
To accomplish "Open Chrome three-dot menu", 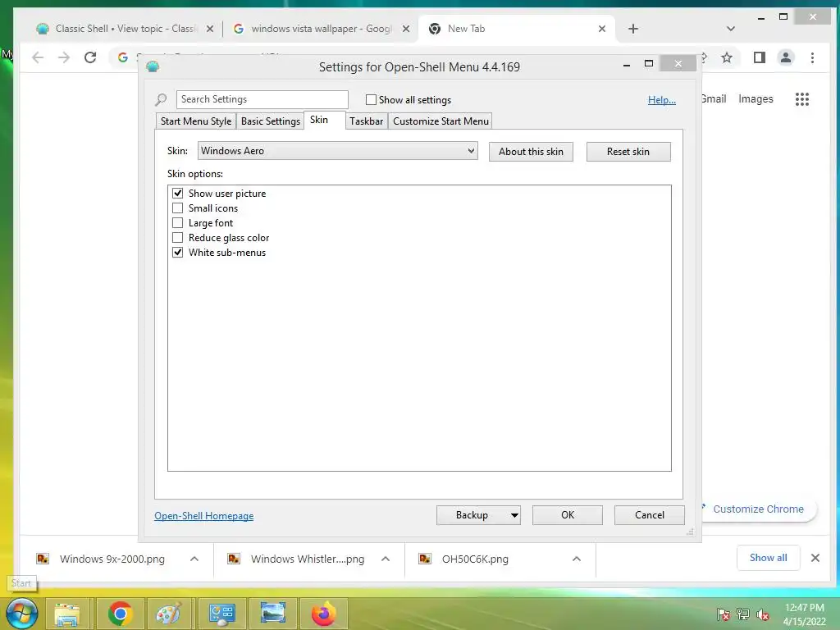I will (812, 57).
